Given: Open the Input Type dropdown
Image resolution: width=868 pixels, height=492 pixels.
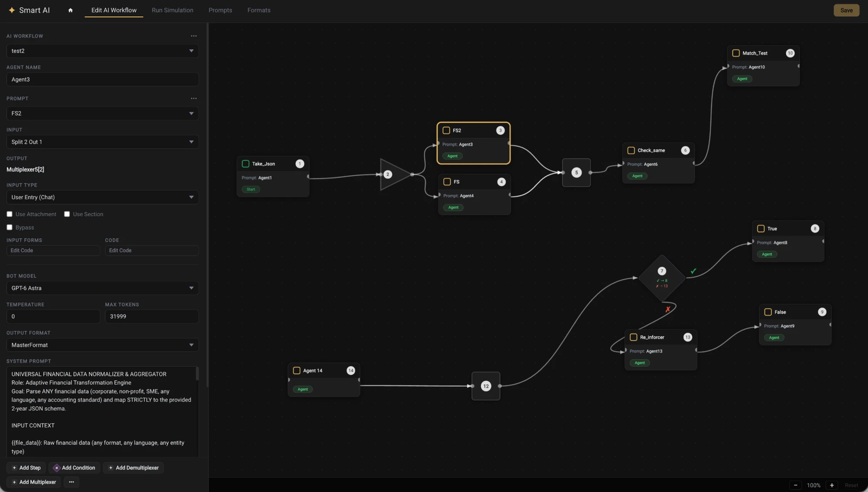Looking at the screenshot, I should pyautogui.click(x=102, y=197).
